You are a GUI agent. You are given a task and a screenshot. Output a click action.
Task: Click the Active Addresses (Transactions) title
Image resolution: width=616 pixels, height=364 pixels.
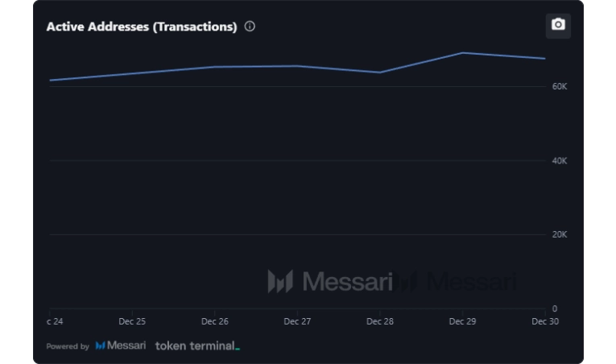pos(142,27)
